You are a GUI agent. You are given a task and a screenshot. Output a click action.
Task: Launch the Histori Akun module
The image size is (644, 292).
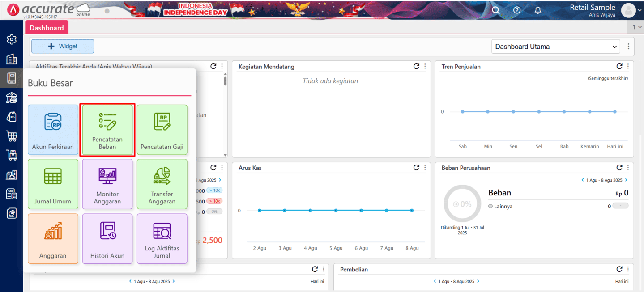tap(107, 239)
